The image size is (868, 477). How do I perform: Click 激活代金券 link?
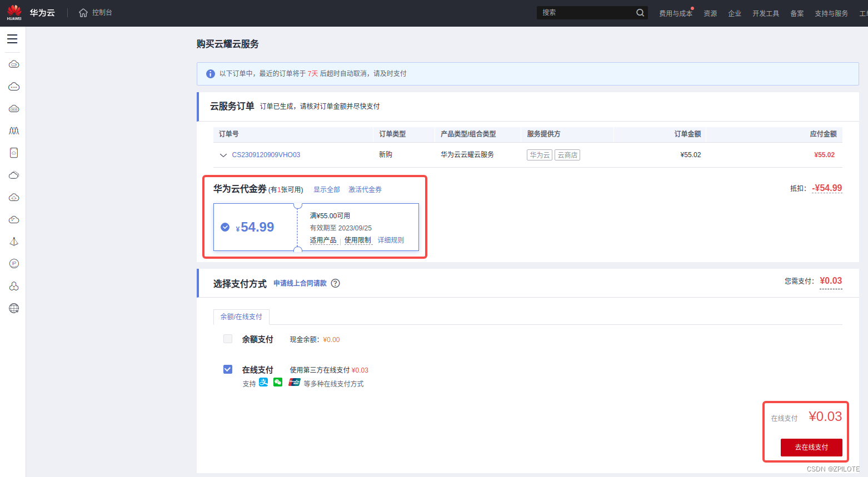click(365, 189)
